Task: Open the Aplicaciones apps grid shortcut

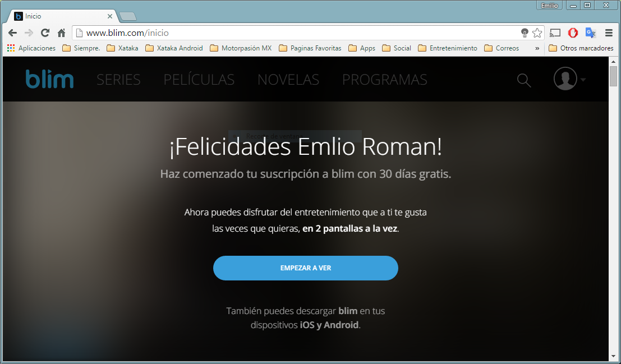Action: pyautogui.click(x=31, y=48)
